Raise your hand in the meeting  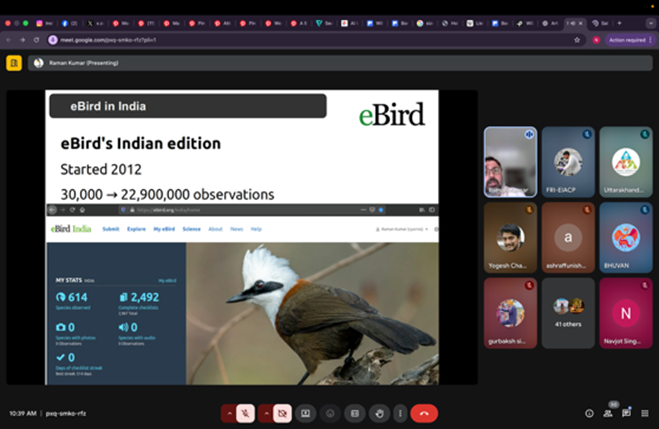(378, 413)
